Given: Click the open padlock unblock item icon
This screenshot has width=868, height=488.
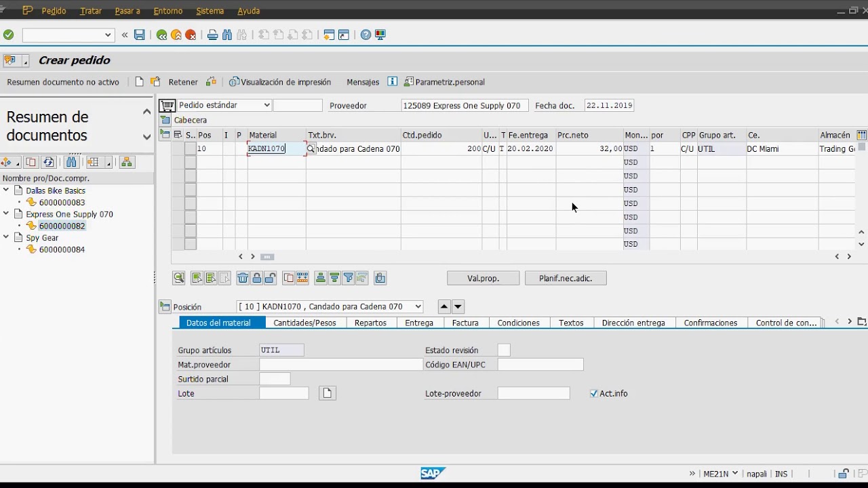Looking at the screenshot, I should 270,278.
